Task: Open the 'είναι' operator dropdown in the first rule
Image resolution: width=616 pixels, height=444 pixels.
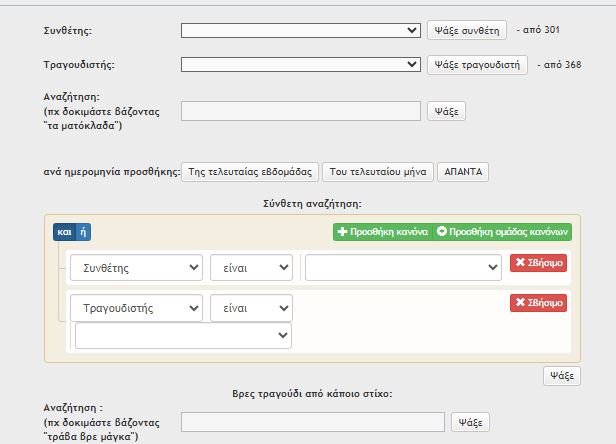Action: point(251,268)
